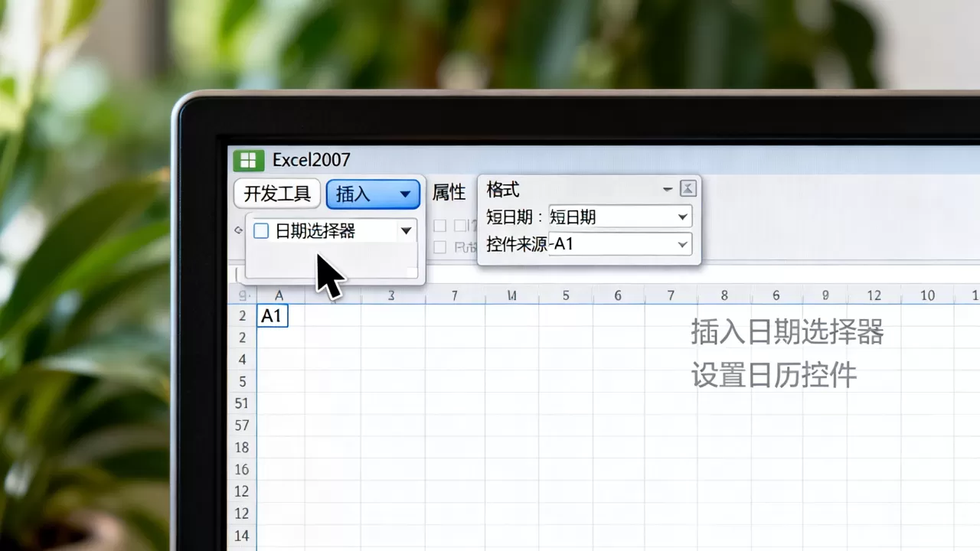
Task: Close the 格式 panel
Action: [x=688, y=189]
